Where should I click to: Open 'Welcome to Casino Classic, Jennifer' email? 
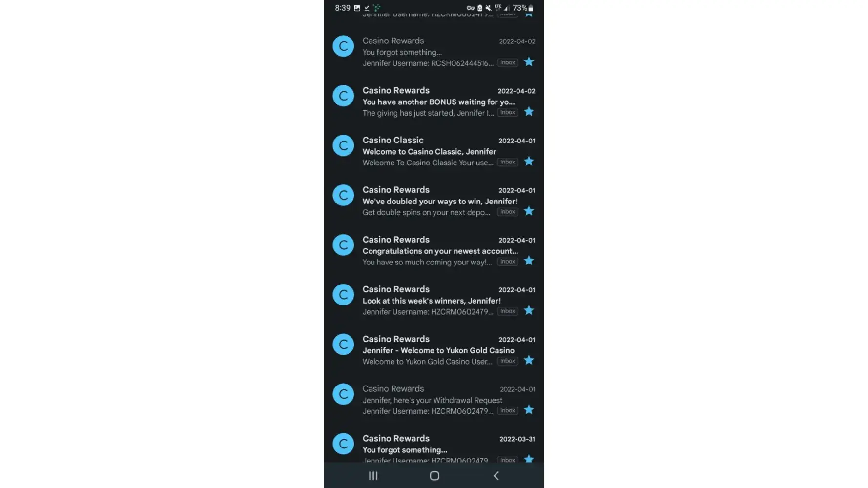434,151
